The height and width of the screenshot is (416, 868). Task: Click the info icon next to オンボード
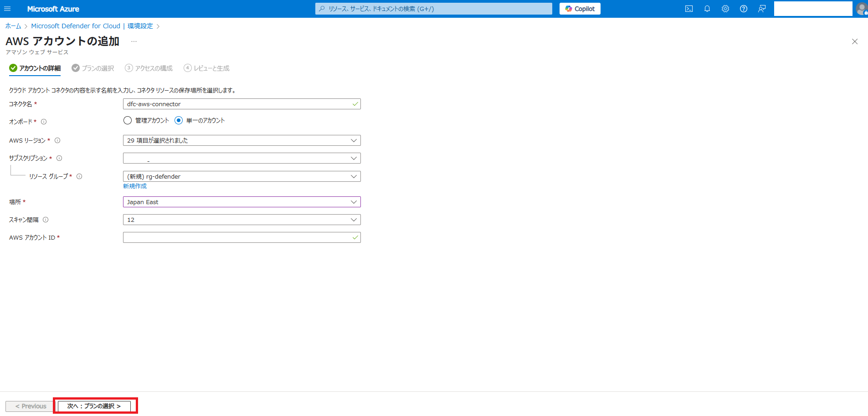click(44, 122)
